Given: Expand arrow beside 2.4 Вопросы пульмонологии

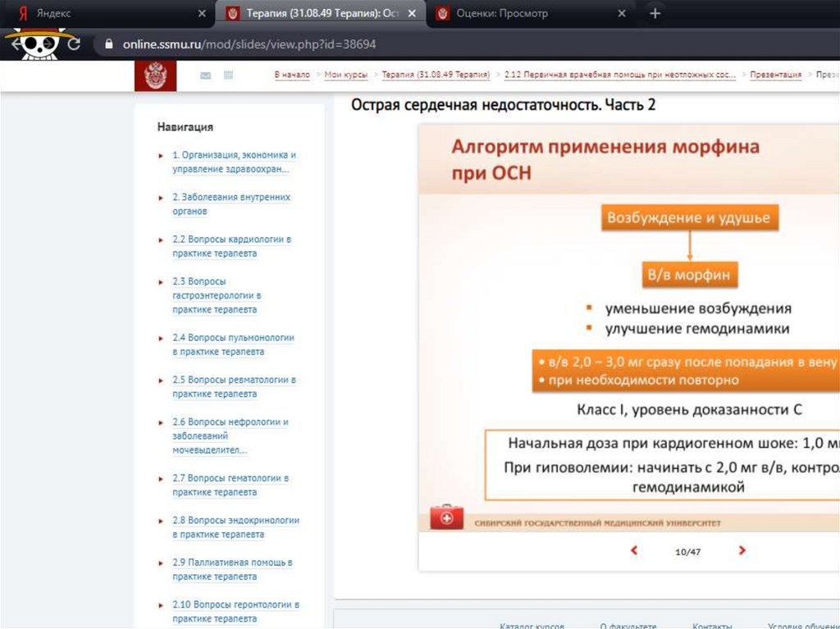Looking at the screenshot, I should [161, 339].
